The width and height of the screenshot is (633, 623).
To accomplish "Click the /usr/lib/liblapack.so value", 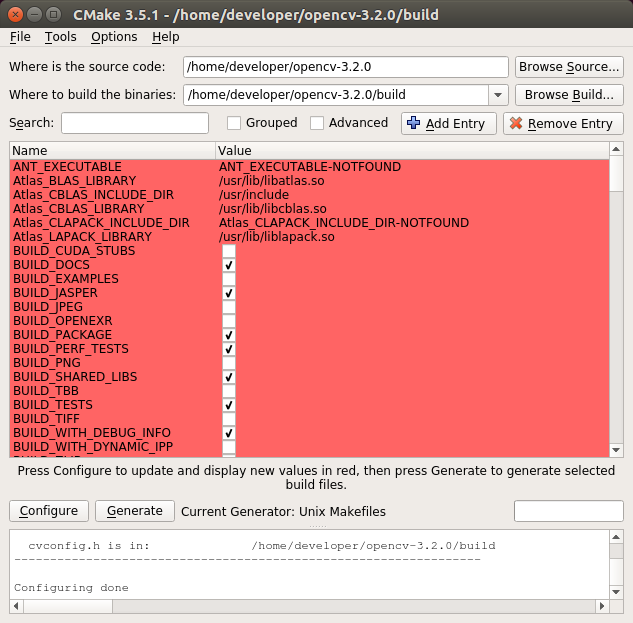I will pos(277,237).
